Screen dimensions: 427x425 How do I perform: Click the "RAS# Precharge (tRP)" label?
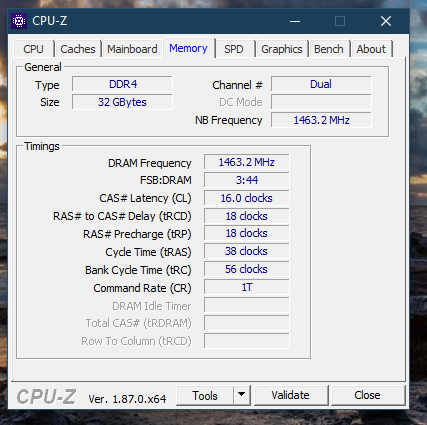point(137,234)
